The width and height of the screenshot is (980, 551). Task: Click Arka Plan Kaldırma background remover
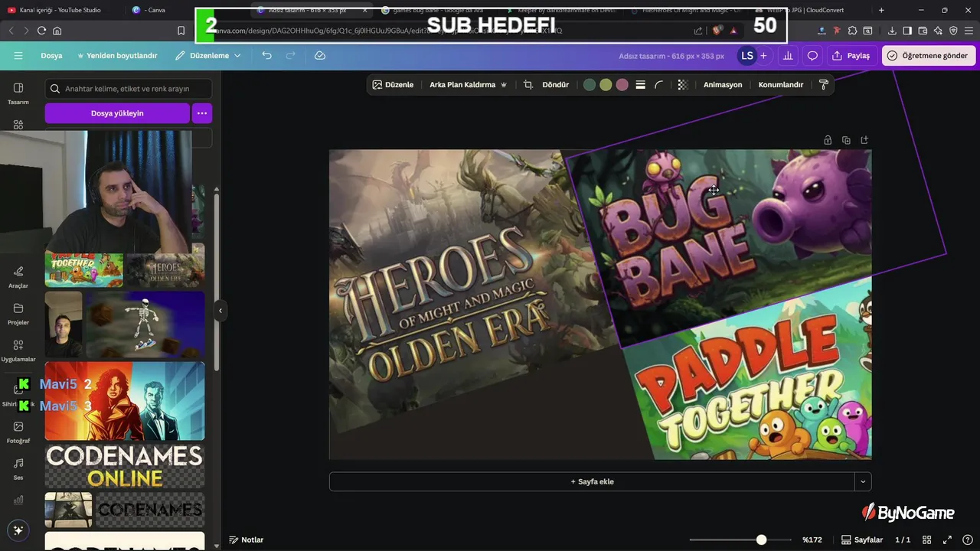click(x=468, y=85)
